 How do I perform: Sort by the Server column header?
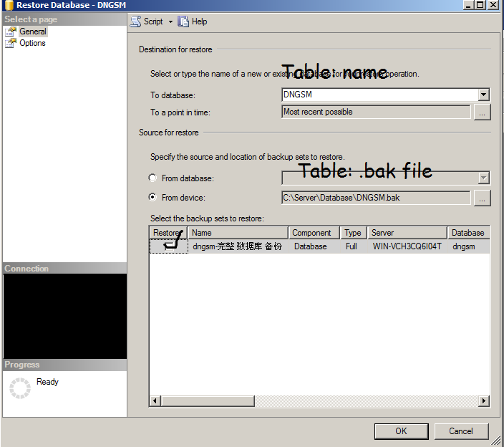407,233
